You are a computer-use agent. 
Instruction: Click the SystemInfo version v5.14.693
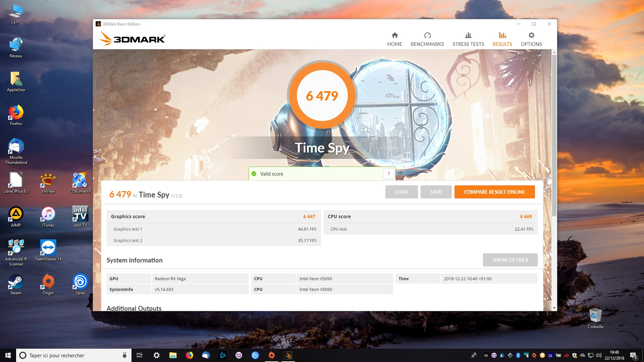(164, 290)
